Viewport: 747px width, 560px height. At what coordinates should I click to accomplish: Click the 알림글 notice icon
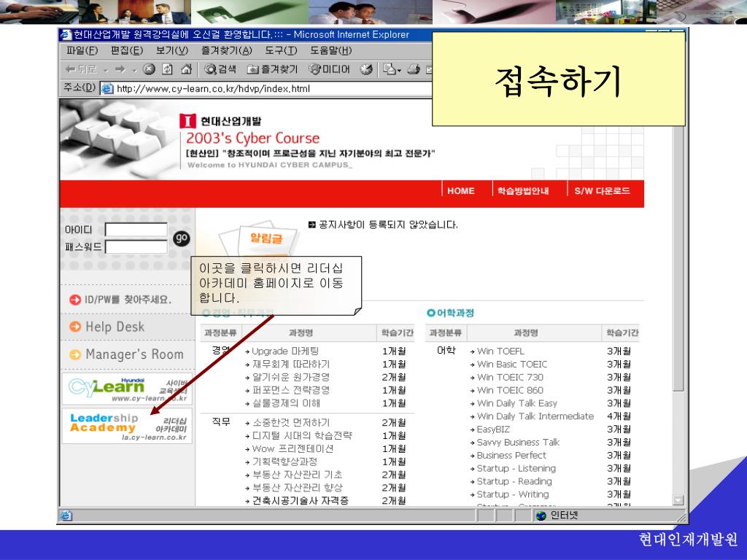pos(266,238)
